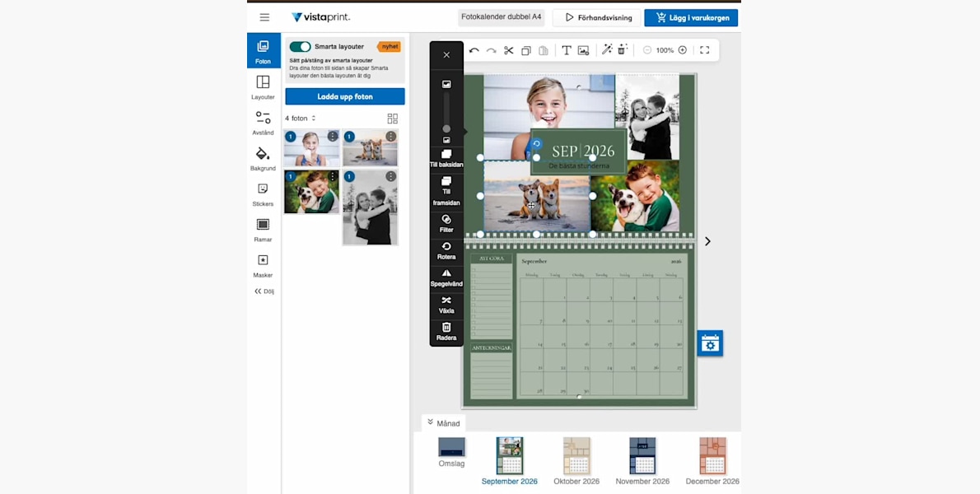Click Radera trash icon to delete photo
The width and height of the screenshot is (980, 494).
click(446, 332)
